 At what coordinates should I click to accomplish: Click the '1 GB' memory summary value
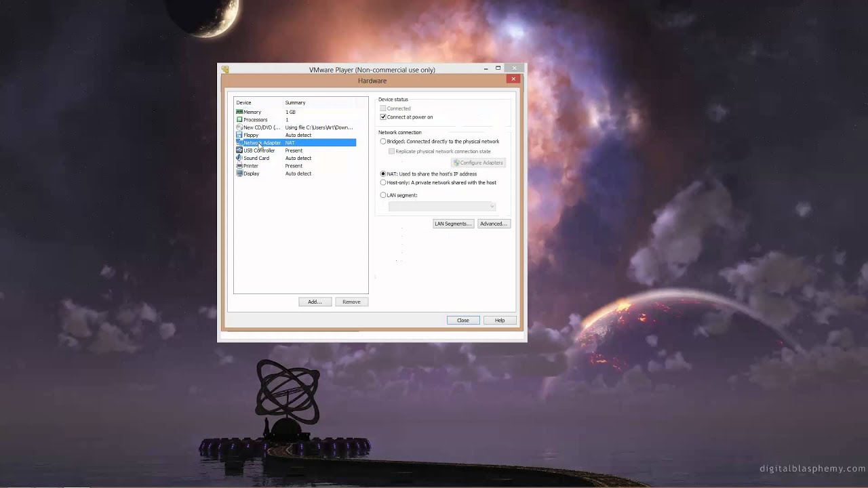click(290, 112)
